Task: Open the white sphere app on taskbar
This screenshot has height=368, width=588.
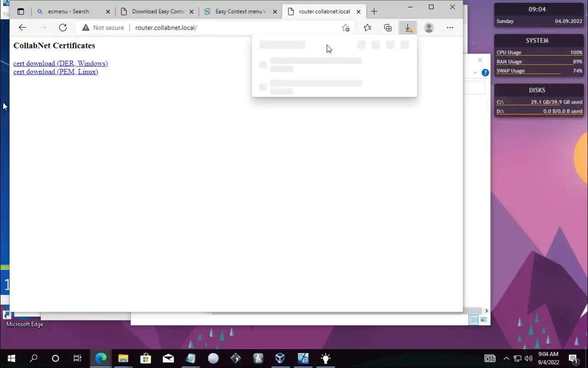Action: point(213,358)
